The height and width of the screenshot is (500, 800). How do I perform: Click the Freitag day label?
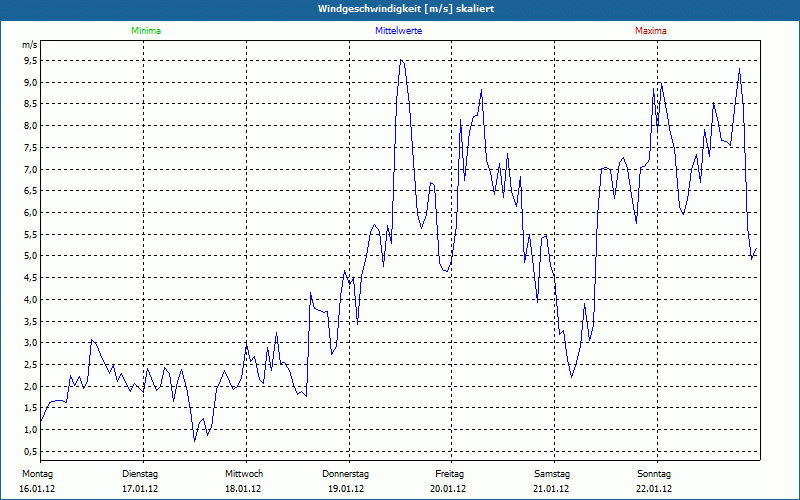[x=449, y=474]
